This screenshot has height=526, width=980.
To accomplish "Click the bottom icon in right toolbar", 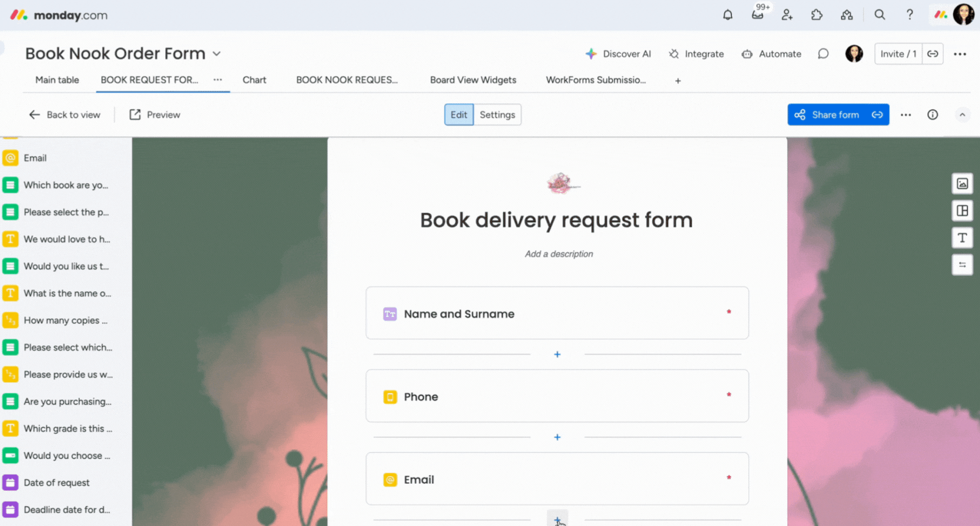I will [x=962, y=265].
